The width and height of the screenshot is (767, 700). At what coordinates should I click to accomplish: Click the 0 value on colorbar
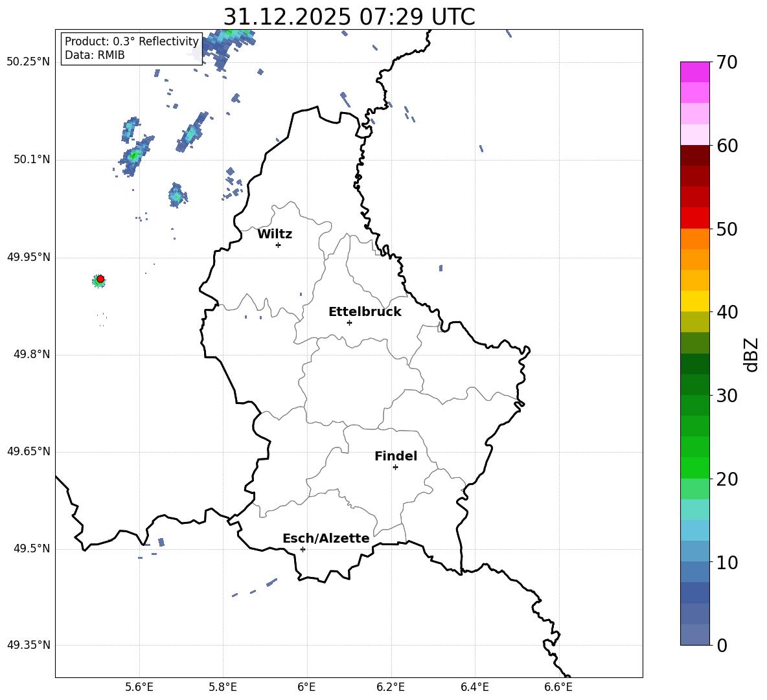pyautogui.click(x=722, y=645)
